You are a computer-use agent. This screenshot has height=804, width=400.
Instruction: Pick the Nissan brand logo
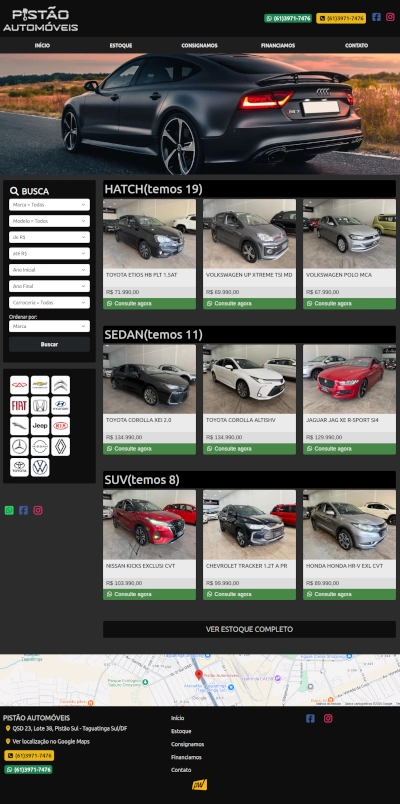click(x=40, y=447)
